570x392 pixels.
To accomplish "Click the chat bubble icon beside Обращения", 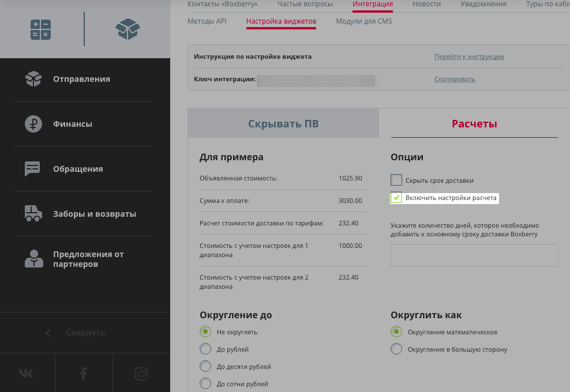I will [32, 169].
